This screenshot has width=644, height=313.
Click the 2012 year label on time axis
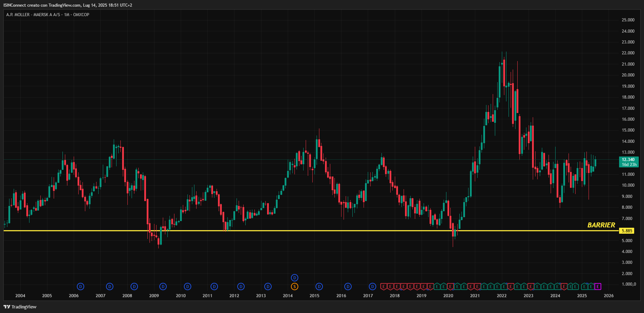click(x=234, y=296)
